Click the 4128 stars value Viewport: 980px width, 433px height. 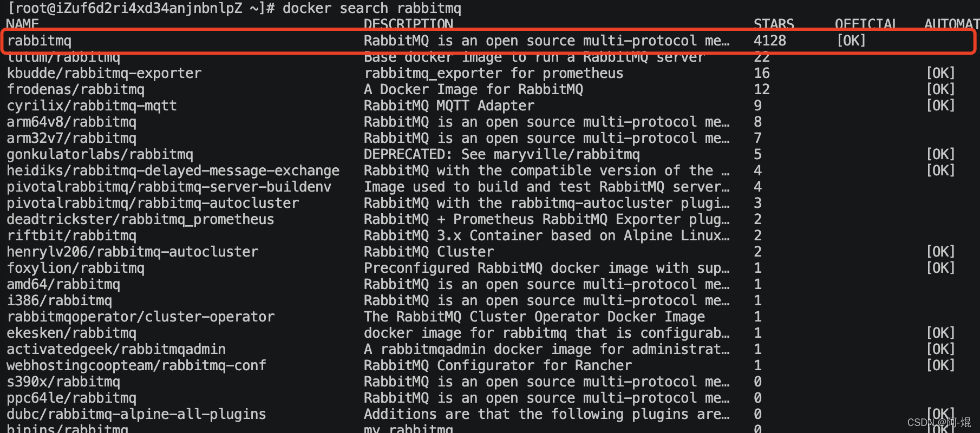coord(770,41)
